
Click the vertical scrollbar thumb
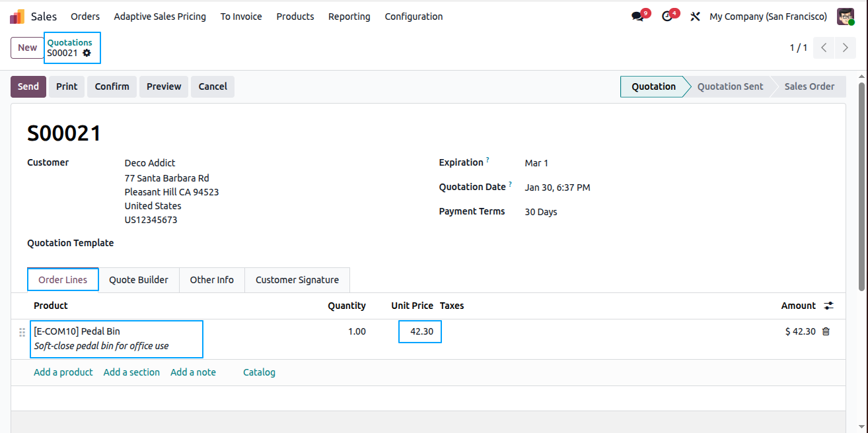861,187
